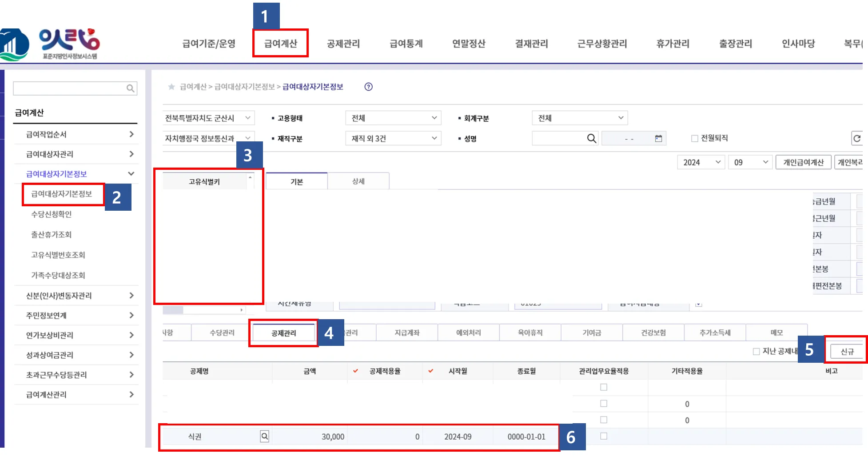
Task: Select 가족수당대상조회 in the sidebar
Action: pyautogui.click(x=58, y=275)
